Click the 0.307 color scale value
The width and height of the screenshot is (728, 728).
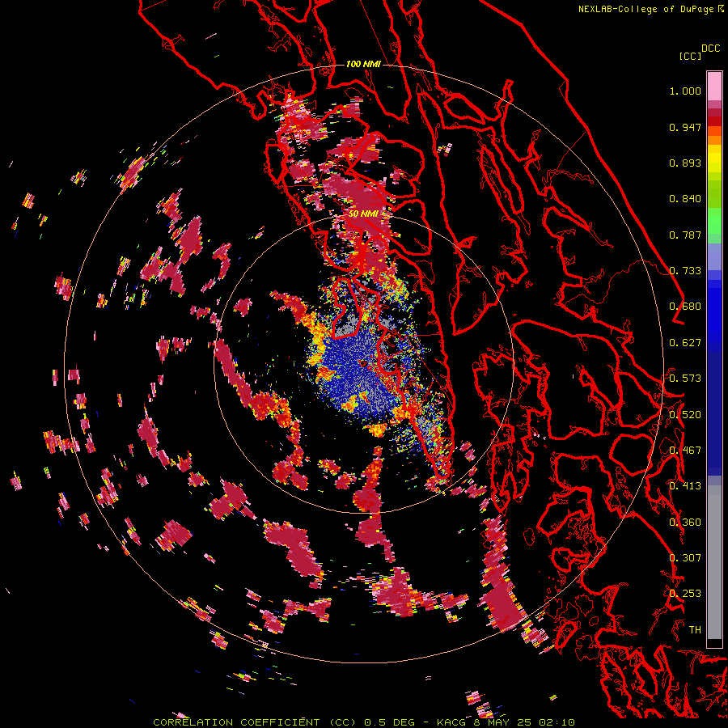tap(685, 558)
